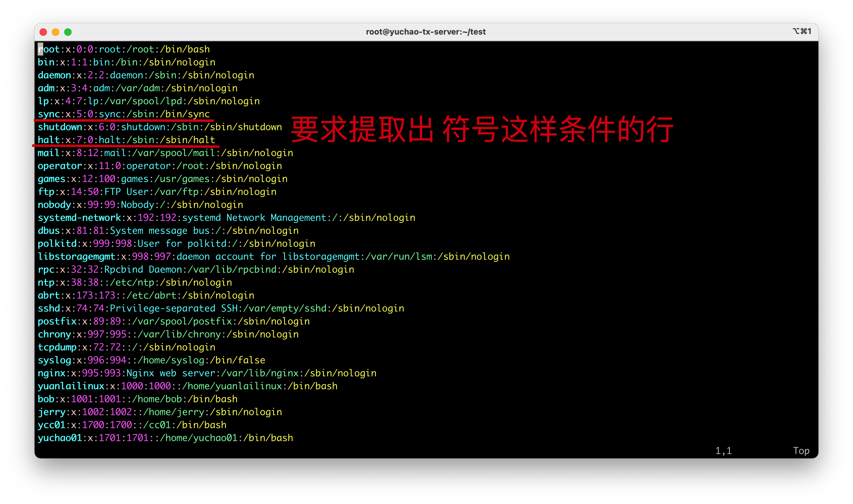
Task: Click the red close window button
Action: 43,32
